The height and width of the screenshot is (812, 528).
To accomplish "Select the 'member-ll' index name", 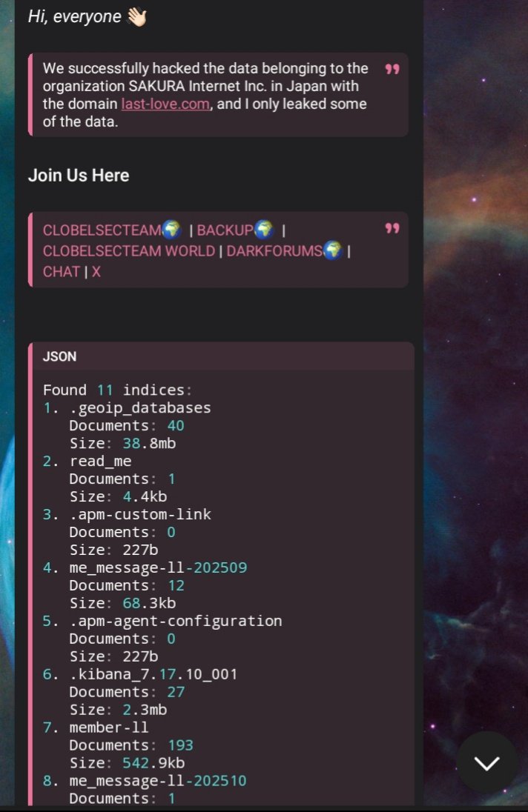I will (x=109, y=728).
